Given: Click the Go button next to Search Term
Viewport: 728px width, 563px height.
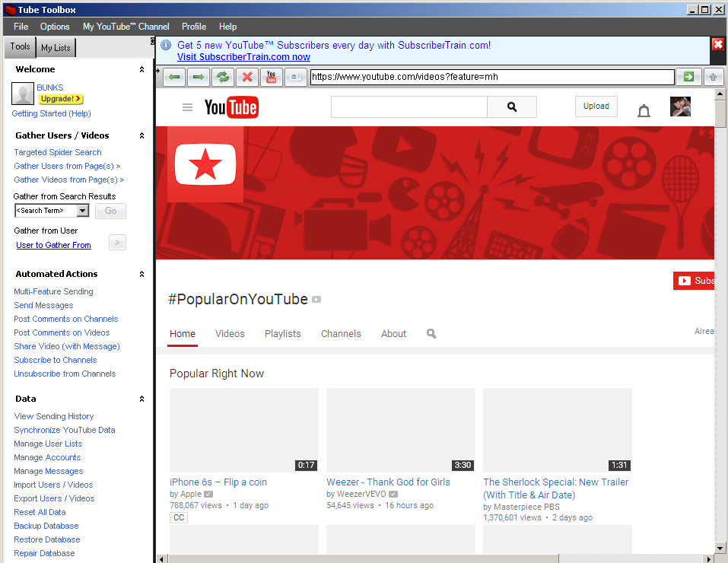Looking at the screenshot, I should tap(110, 211).
